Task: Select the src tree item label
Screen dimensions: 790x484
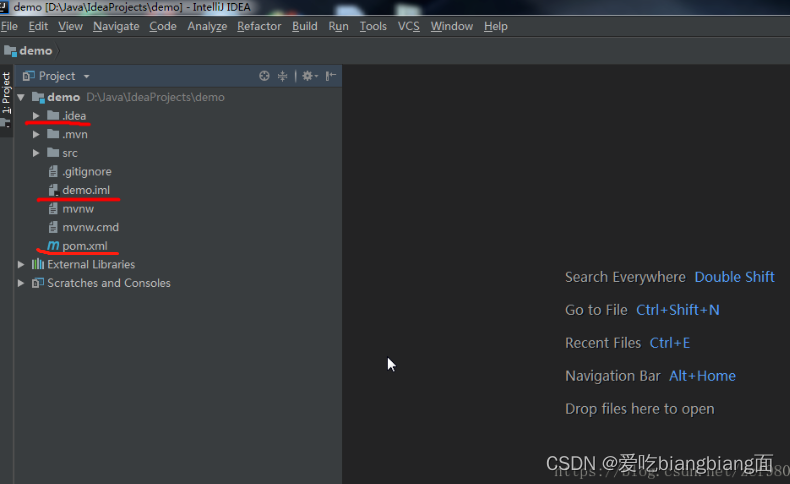Action: pyautogui.click(x=70, y=153)
